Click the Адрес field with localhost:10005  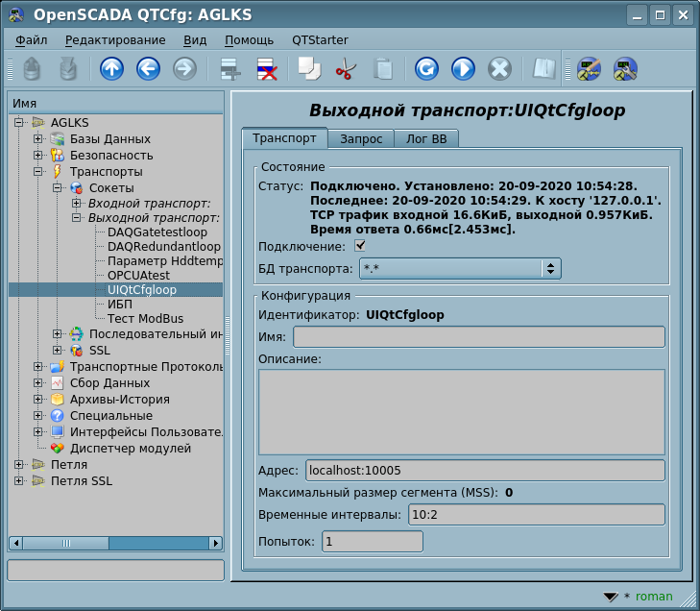[x=485, y=471]
